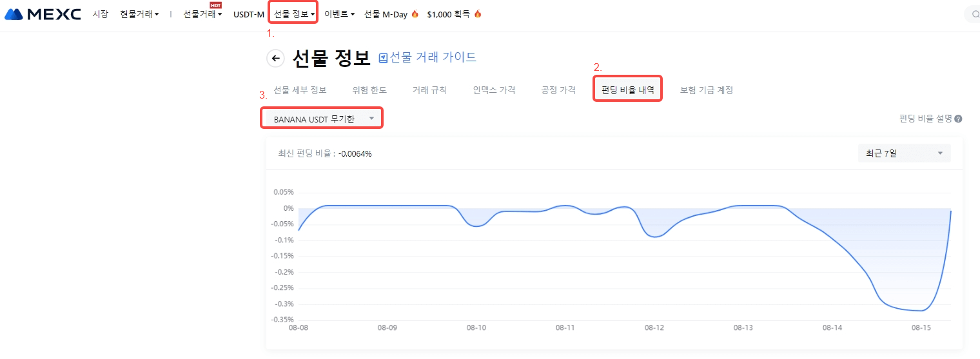Open the 보험 기금 계정 tab
Image resolution: width=980 pixels, height=359 pixels.
click(706, 90)
